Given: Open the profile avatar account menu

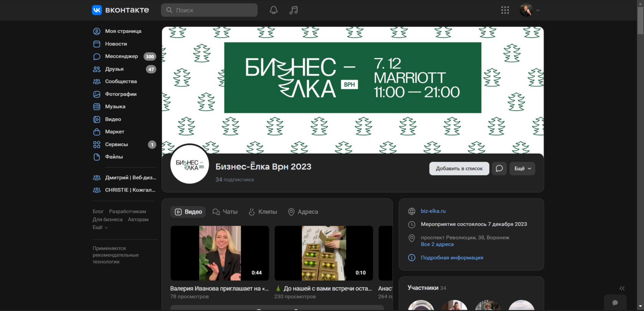Looking at the screenshot, I should point(530,10).
